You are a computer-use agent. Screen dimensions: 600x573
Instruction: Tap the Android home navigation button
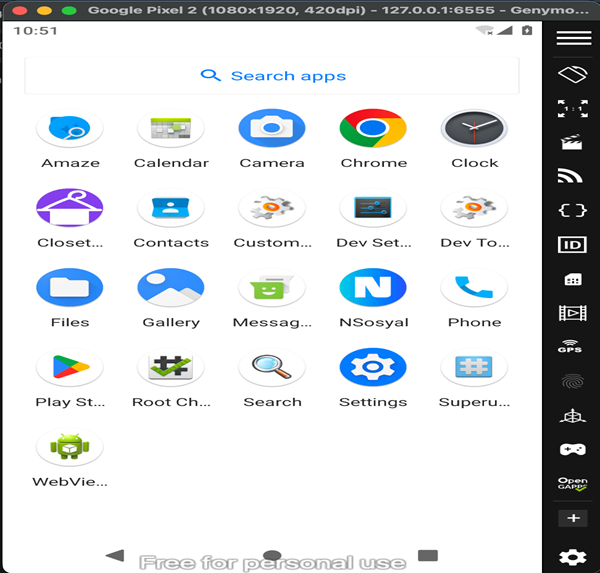[x=272, y=555]
